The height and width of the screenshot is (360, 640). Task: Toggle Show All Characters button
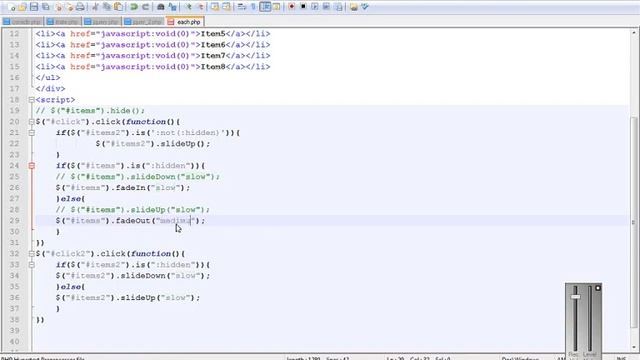(253, 7)
